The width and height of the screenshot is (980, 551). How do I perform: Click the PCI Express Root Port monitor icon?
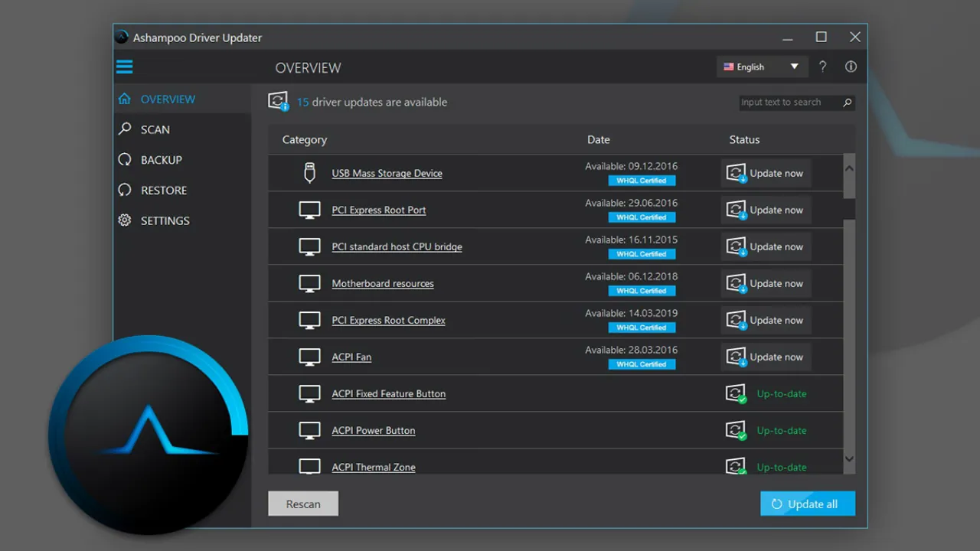[x=309, y=210]
